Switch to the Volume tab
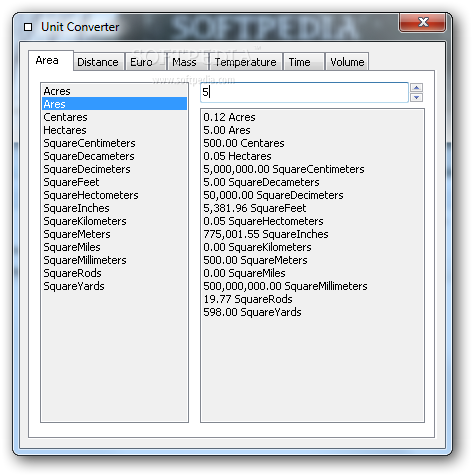 pos(347,62)
